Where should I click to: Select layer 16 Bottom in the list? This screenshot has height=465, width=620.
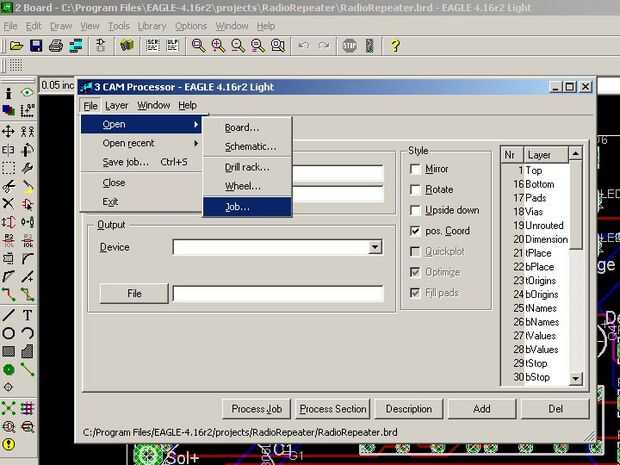[535, 184]
